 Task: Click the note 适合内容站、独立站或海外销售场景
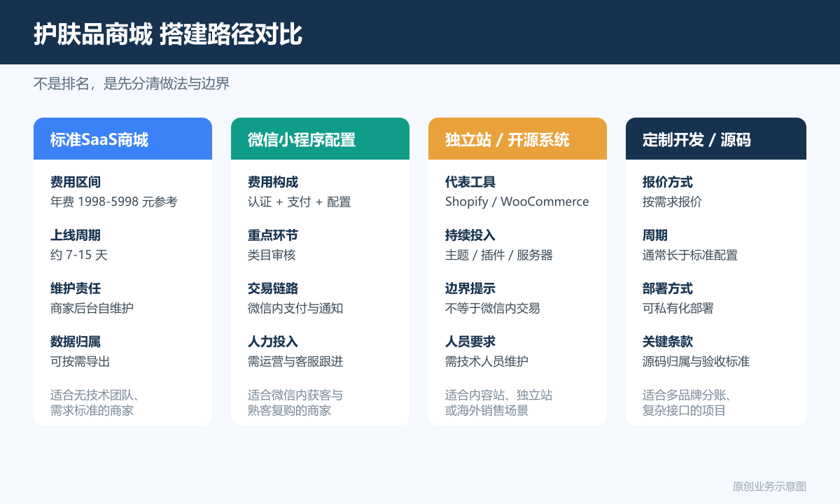click(x=499, y=402)
